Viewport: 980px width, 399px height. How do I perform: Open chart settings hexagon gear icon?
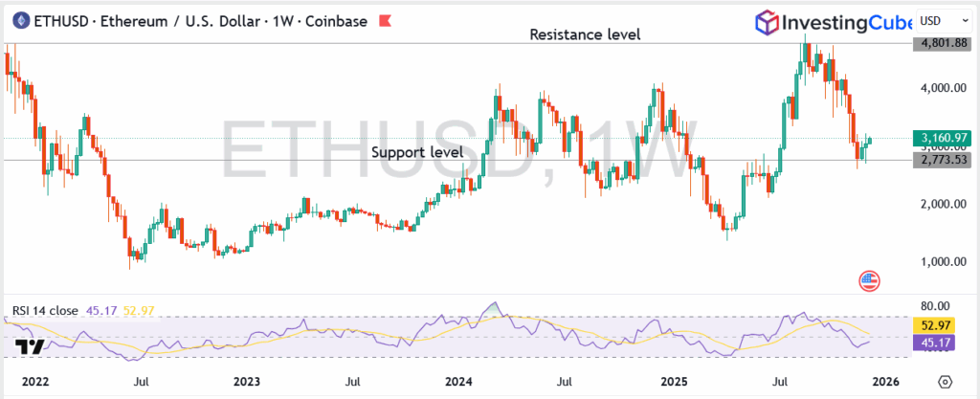click(946, 382)
